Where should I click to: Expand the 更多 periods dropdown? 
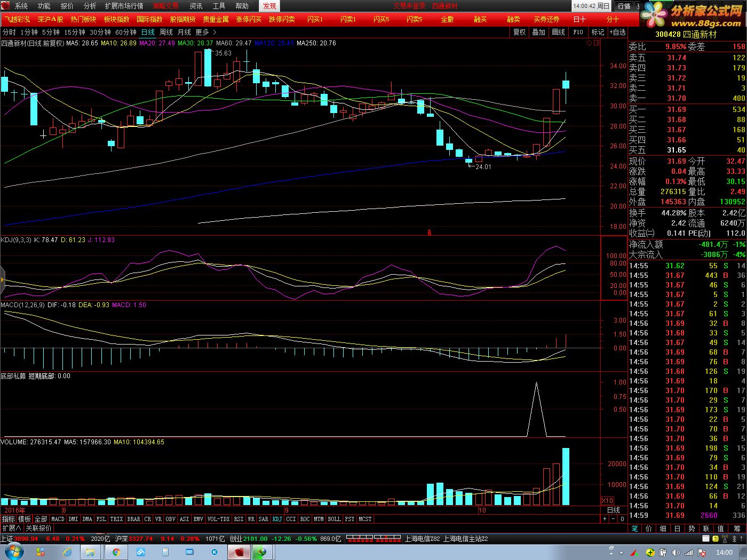pyautogui.click(x=205, y=32)
